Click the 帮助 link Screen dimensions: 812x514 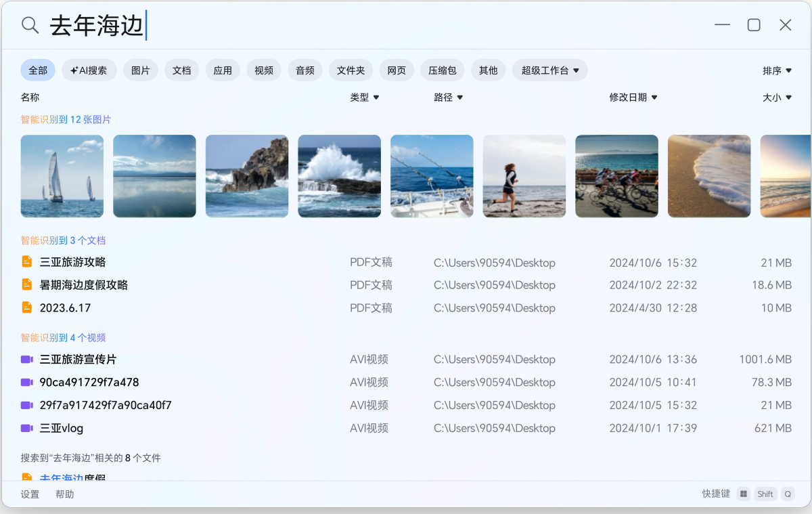tap(65, 494)
